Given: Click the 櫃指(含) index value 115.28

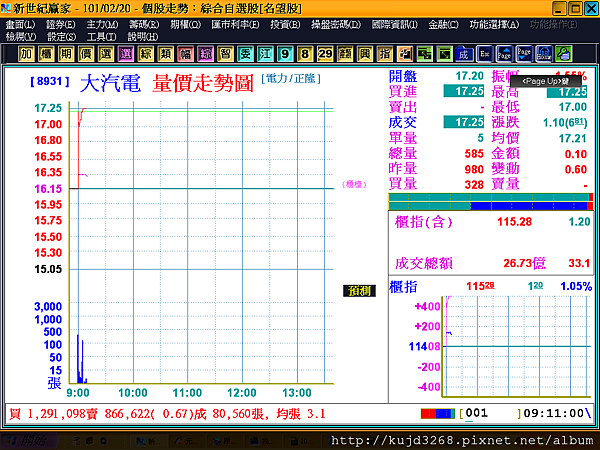Looking at the screenshot, I should [x=514, y=222].
